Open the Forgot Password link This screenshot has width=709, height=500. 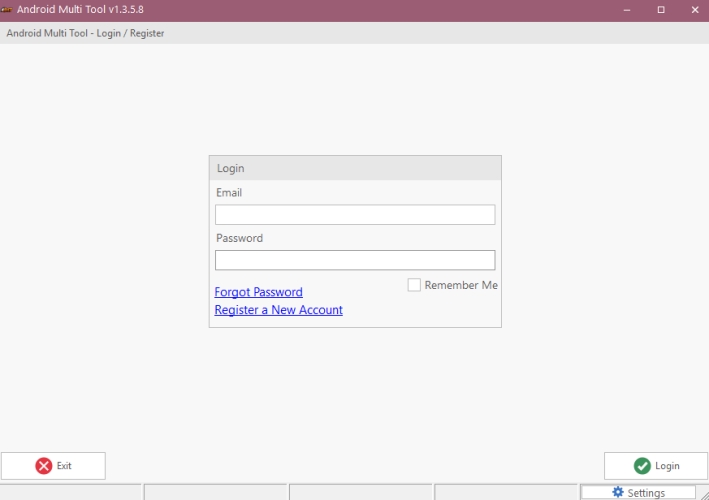[x=259, y=292]
